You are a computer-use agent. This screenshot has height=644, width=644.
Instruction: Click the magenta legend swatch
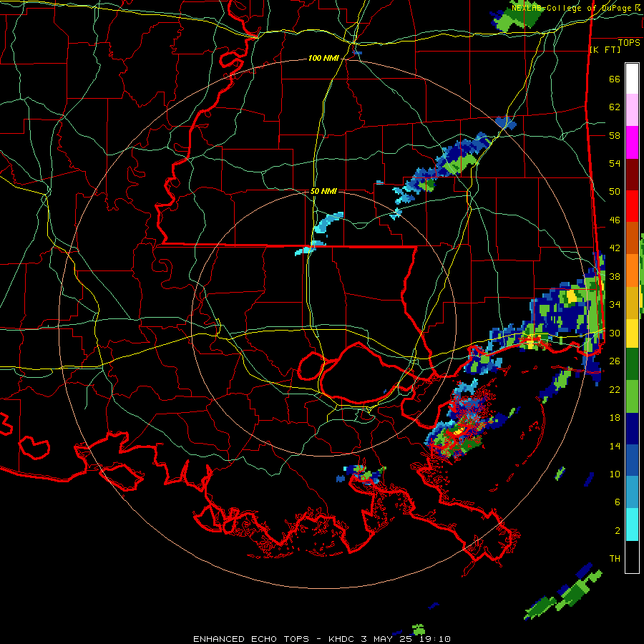point(632,142)
